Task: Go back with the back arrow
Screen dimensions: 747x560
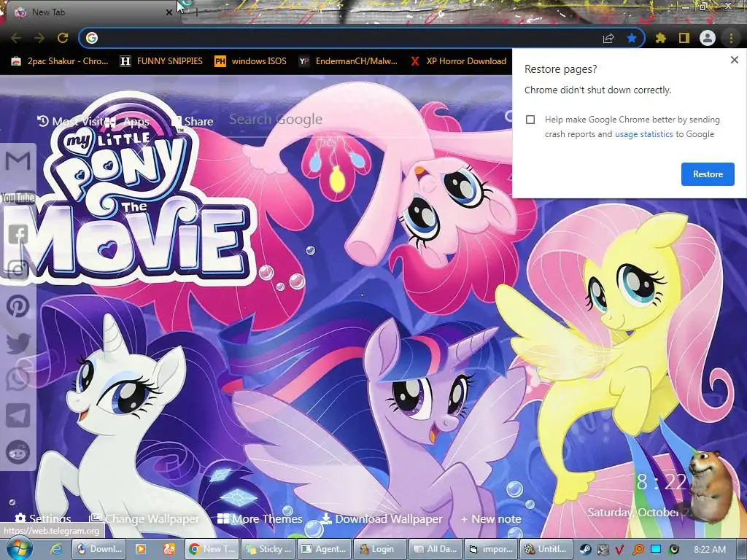Action: 16,38
